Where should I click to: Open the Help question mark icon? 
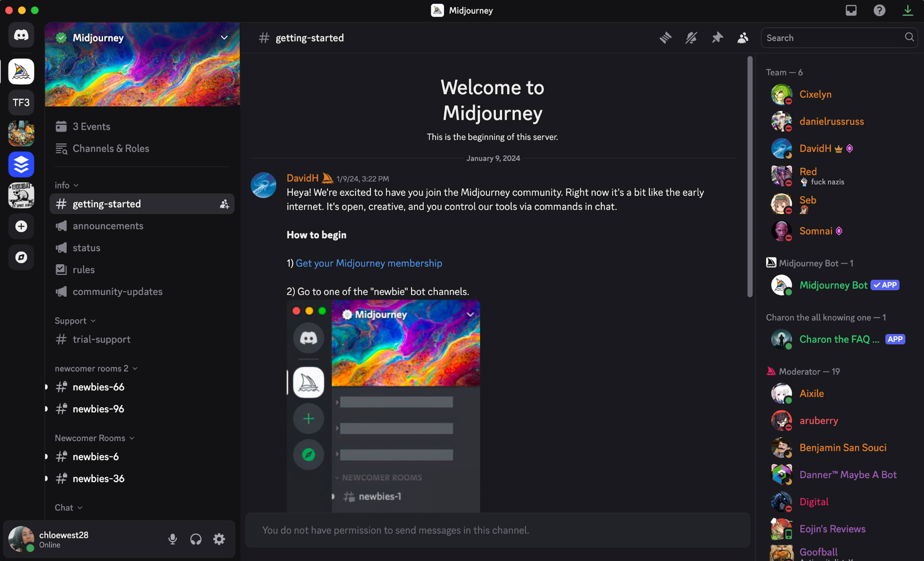(879, 10)
